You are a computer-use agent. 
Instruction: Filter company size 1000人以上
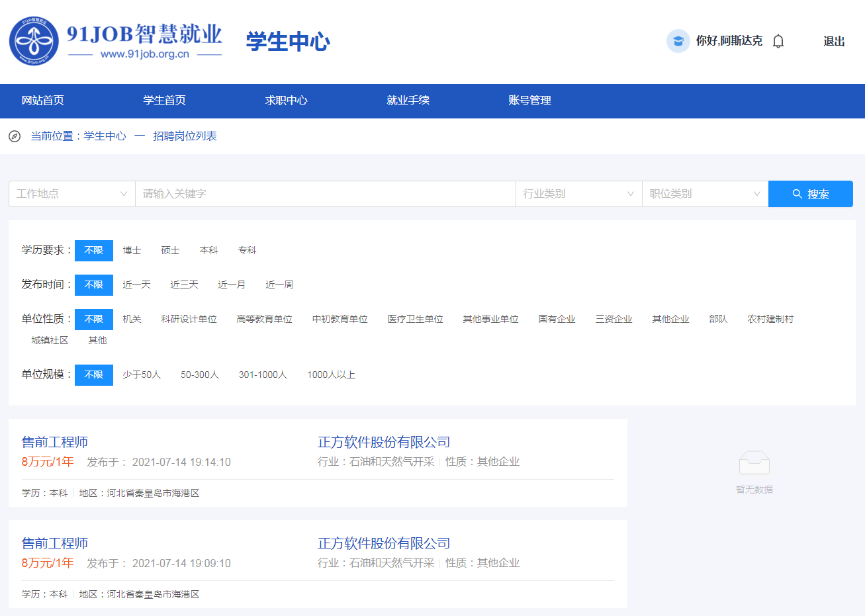point(331,375)
